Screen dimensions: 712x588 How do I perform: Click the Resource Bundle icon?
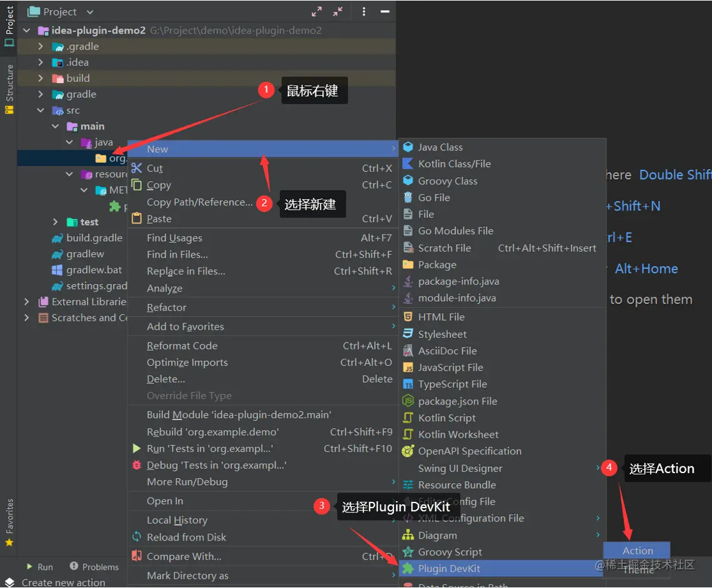click(408, 484)
